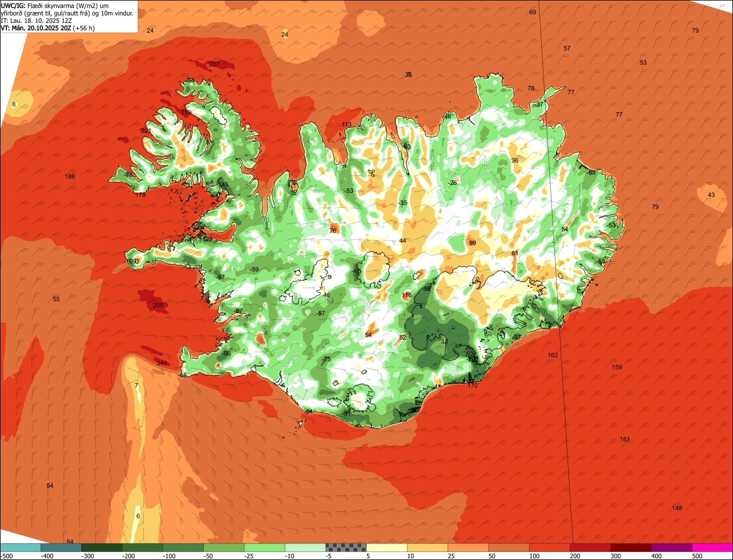Click the light teal -500 legend swatch
733x560 pixels.
point(20,547)
